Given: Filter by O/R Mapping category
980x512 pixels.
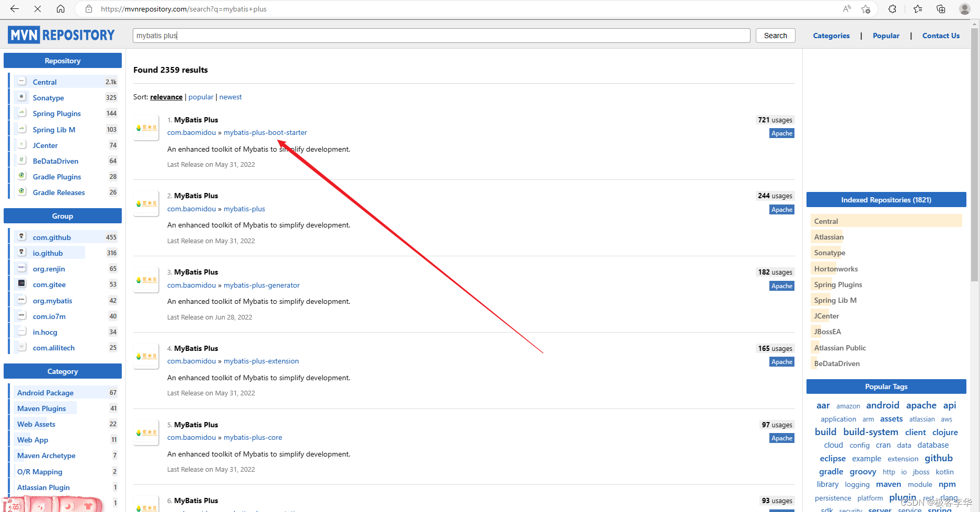Looking at the screenshot, I should [x=40, y=472].
